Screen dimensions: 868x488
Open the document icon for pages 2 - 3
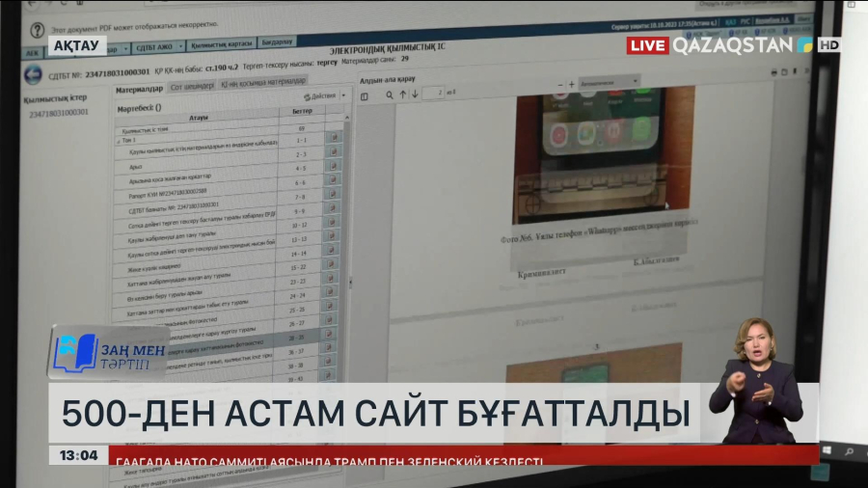(334, 151)
